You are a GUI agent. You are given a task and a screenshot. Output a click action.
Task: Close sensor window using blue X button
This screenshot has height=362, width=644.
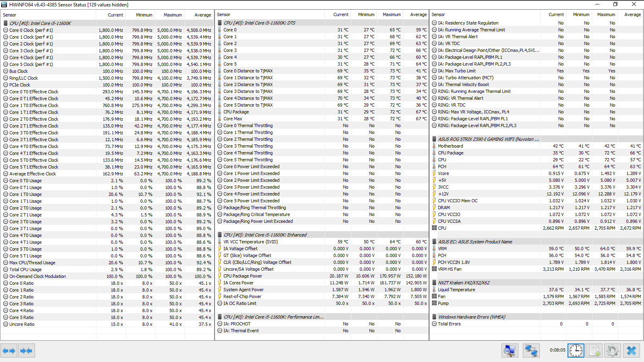click(632, 351)
